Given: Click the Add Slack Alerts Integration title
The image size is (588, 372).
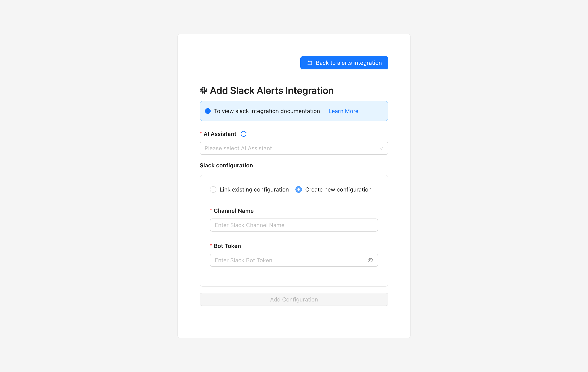Looking at the screenshot, I should click(x=272, y=90).
